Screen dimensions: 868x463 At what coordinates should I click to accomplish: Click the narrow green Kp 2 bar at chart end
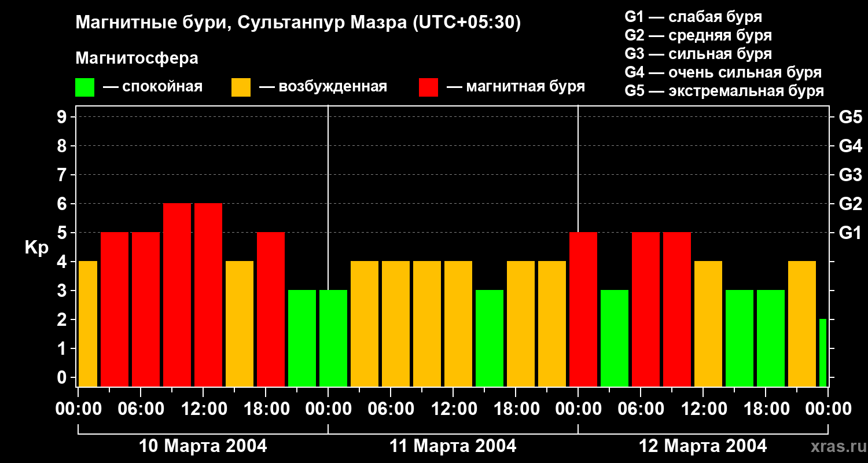pyautogui.click(x=823, y=352)
